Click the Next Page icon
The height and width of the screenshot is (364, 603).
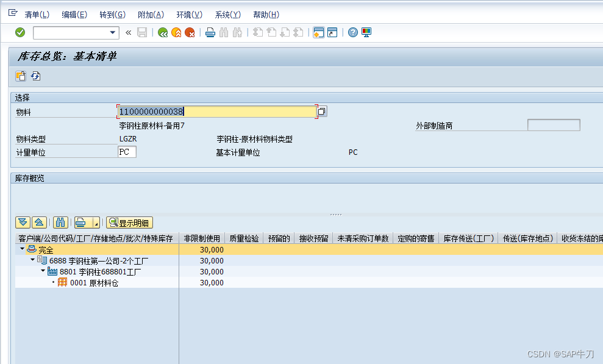(x=285, y=33)
